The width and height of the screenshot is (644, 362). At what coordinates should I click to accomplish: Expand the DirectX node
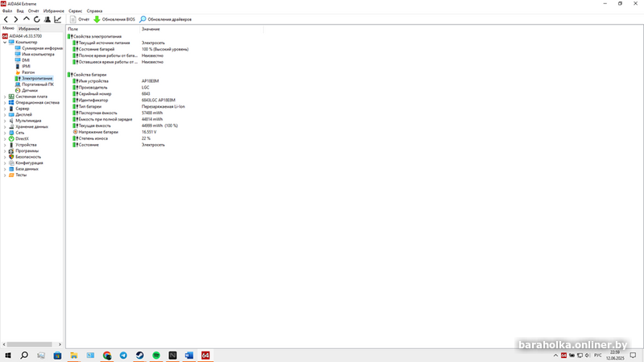pyautogui.click(x=5, y=138)
